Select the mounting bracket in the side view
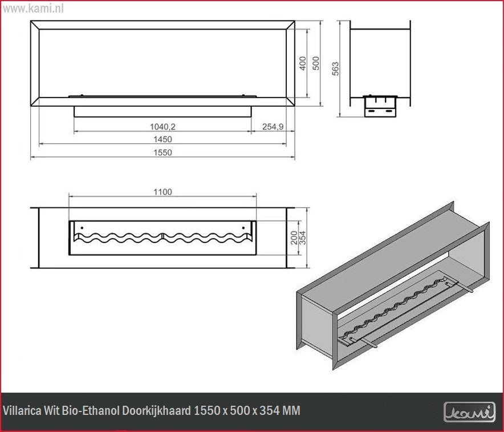Screen dimensions: 504x432 (380, 106)
